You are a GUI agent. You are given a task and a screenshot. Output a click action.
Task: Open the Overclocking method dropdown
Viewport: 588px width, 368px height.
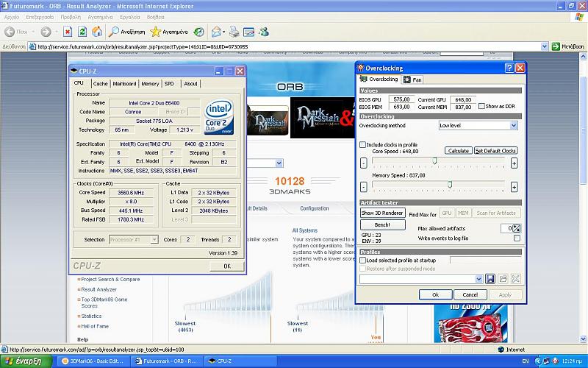click(x=514, y=125)
